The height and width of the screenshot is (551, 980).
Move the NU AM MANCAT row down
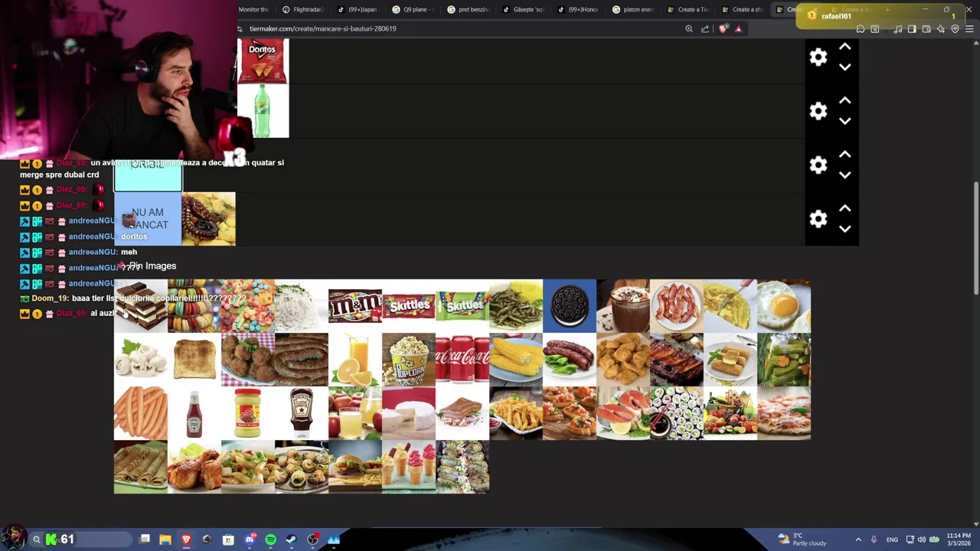coord(844,229)
